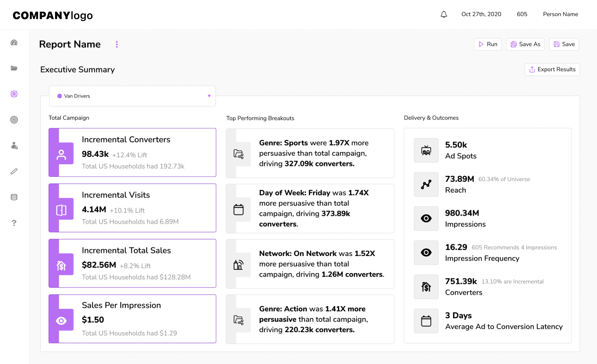Viewport: 597px width, 364px height.
Task: Select the Incremental Converters title text
Action: point(126,140)
